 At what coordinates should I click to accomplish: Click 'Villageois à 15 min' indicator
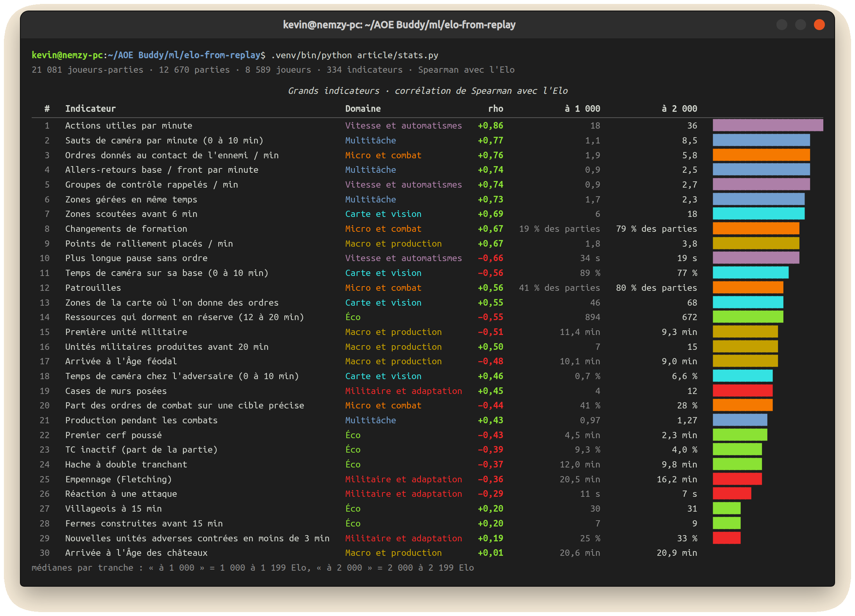coord(113,509)
